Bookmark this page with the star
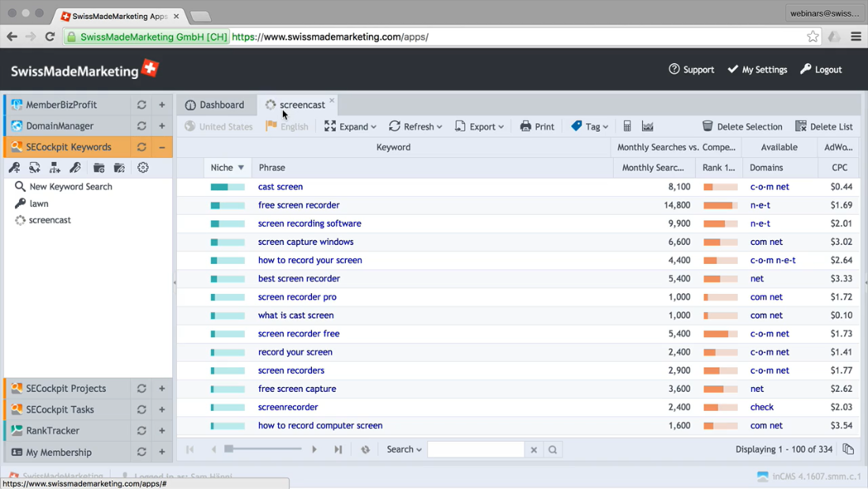This screenshot has height=489, width=868. (x=813, y=36)
